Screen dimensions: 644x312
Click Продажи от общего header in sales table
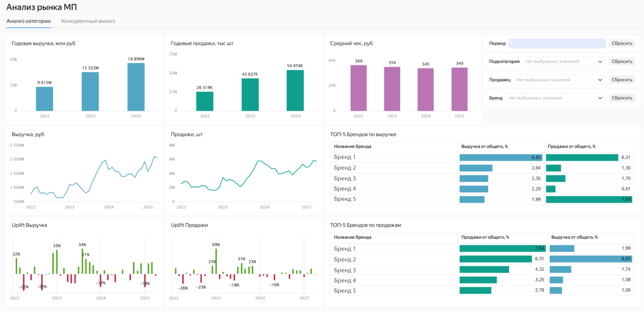tap(485, 237)
